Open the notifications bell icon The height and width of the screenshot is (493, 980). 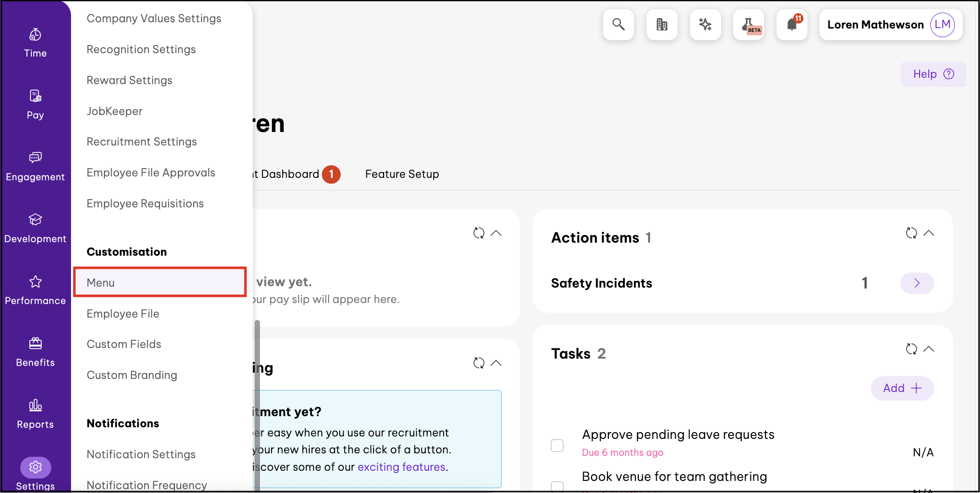792,25
